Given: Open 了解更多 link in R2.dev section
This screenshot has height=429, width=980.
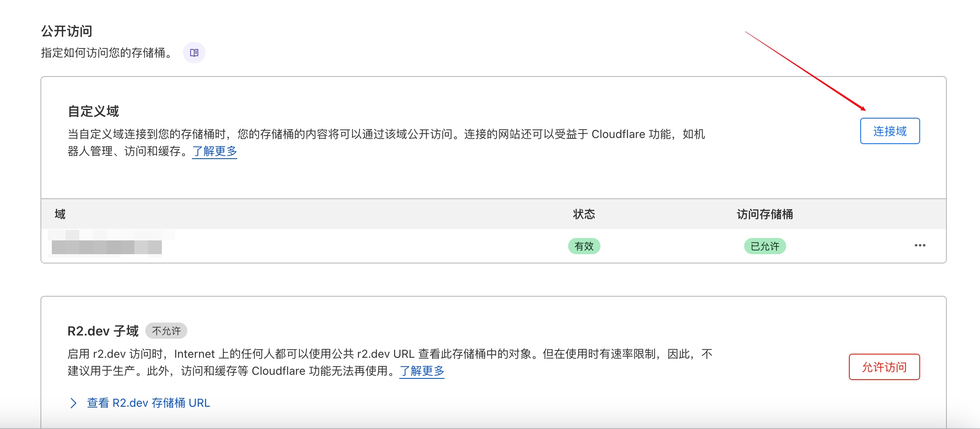Looking at the screenshot, I should point(422,371).
